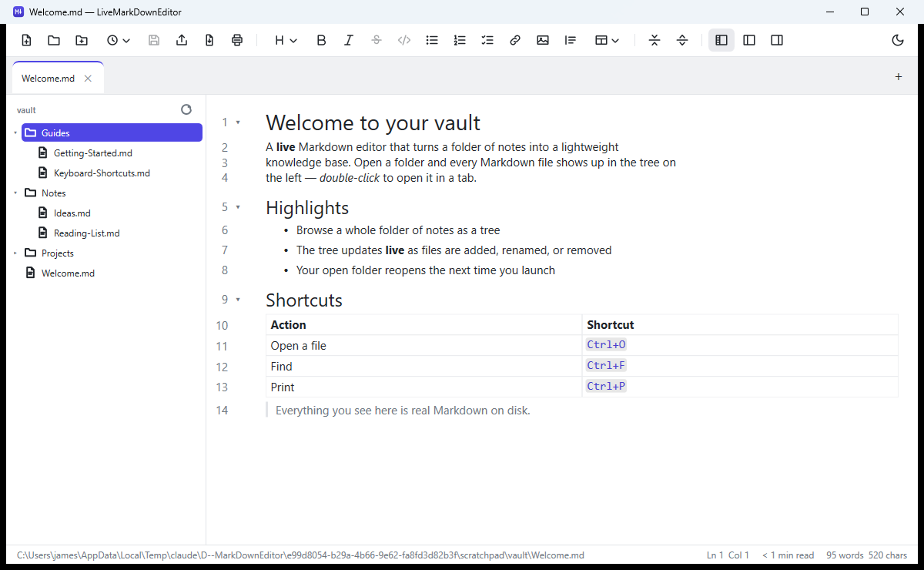
Task: Select Getting-Started.md in the tree
Action: 93,153
